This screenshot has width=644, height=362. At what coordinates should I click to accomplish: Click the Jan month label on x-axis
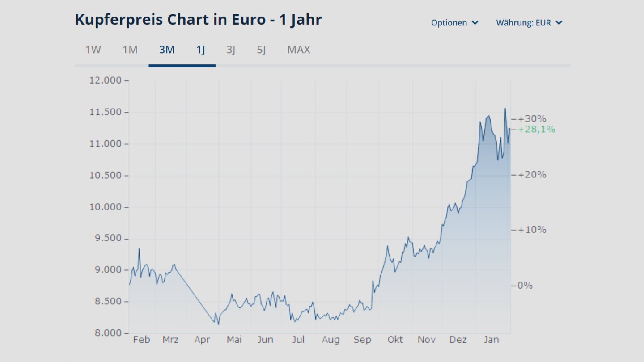(491, 340)
